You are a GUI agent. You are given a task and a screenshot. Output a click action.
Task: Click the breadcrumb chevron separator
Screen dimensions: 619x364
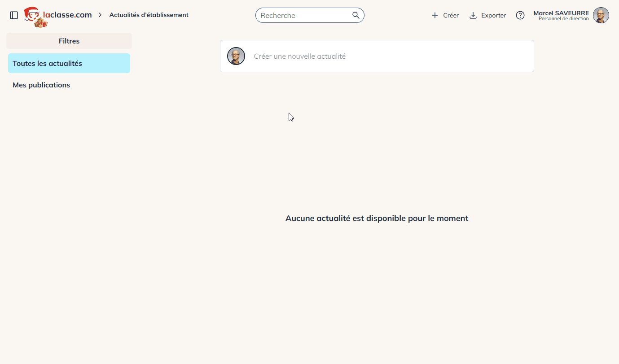point(101,15)
